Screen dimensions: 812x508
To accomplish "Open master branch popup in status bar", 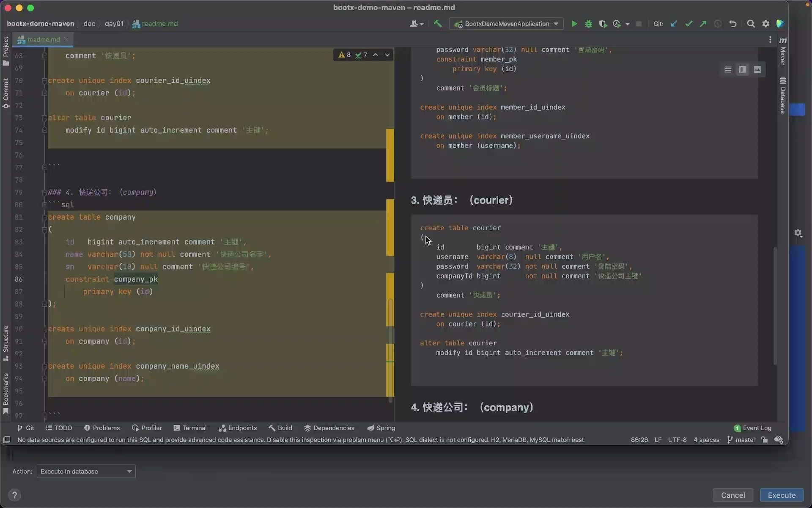I will (x=741, y=440).
